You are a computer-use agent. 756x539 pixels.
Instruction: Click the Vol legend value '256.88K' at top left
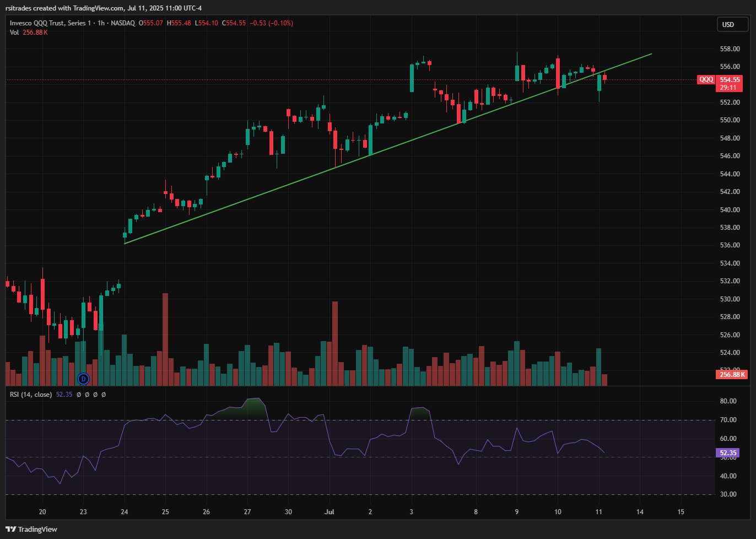[x=35, y=33]
